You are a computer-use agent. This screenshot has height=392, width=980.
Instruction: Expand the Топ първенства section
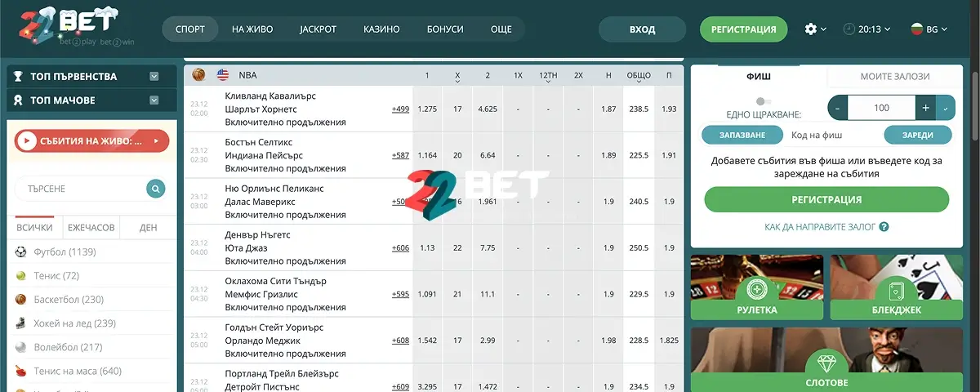click(x=154, y=76)
